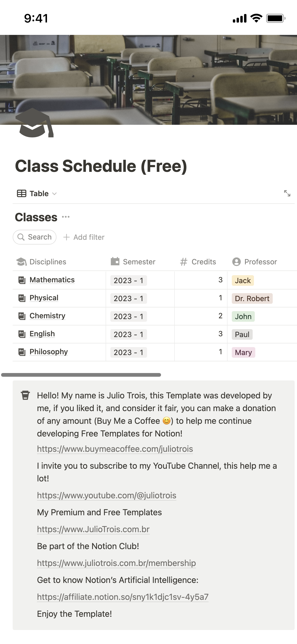This screenshot has height=644, width=297.
Task: Click the Search field in Classes
Action: tap(35, 237)
